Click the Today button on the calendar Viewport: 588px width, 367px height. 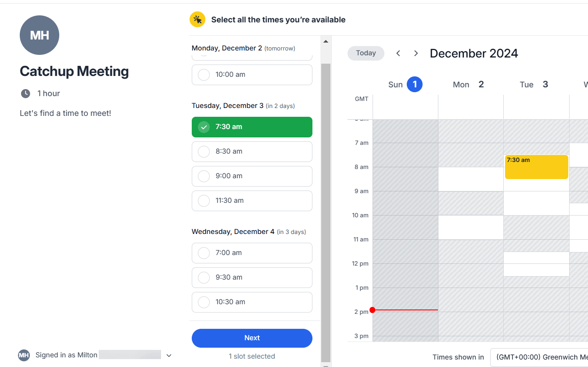[x=366, y=53]
